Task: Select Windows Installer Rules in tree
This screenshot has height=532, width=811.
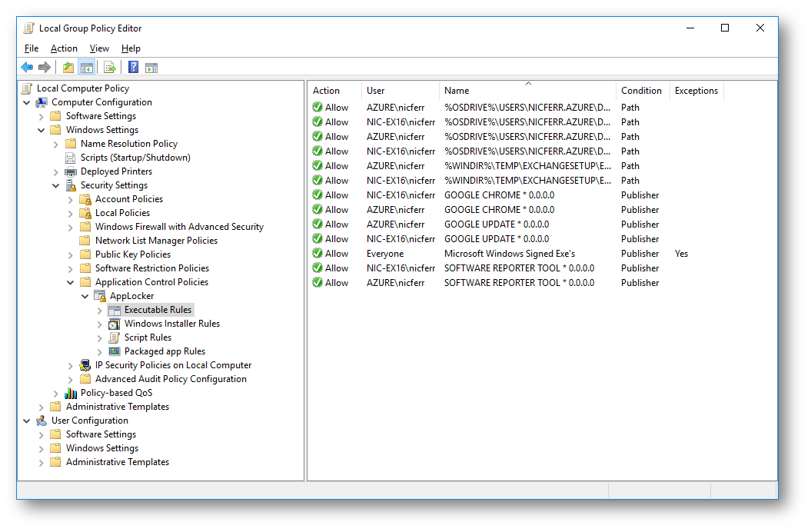Action: click(x=171, y=324)
